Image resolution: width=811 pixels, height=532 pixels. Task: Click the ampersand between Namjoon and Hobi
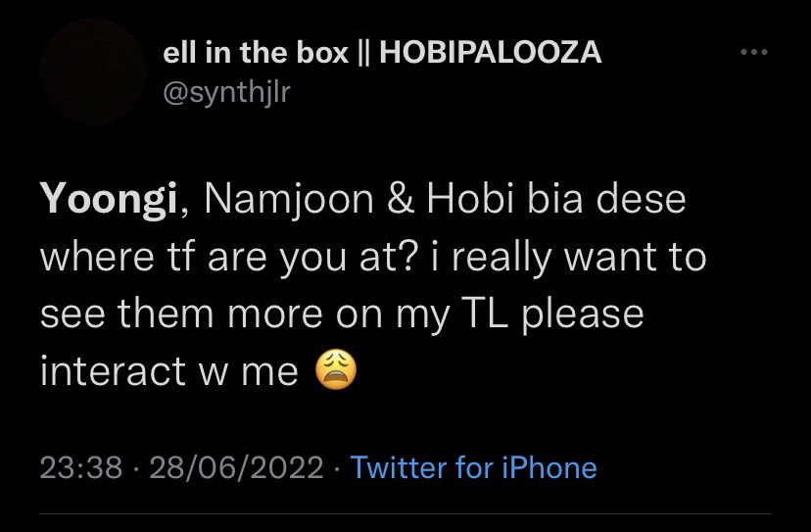tap(401, 200)
